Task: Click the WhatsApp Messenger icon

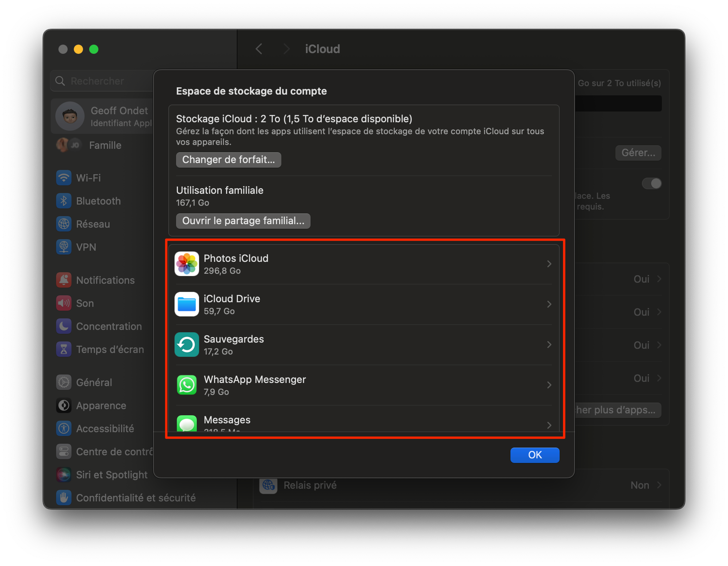Action: [x=186, y=385]
